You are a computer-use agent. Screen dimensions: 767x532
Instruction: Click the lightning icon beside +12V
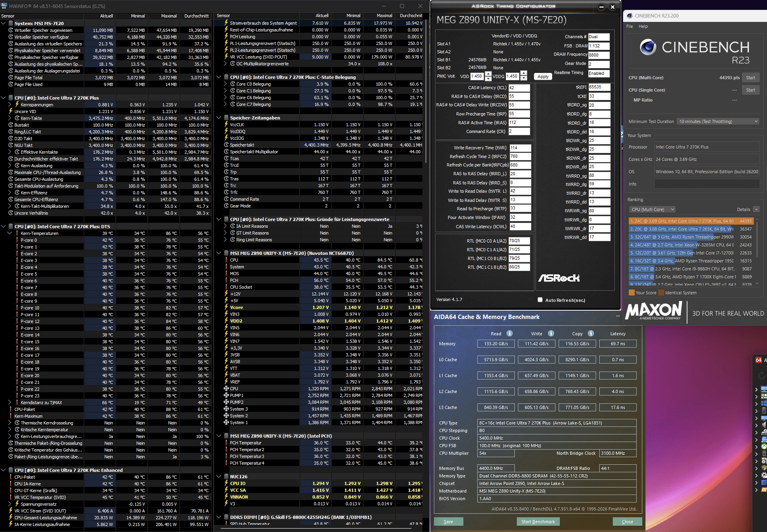226,294
